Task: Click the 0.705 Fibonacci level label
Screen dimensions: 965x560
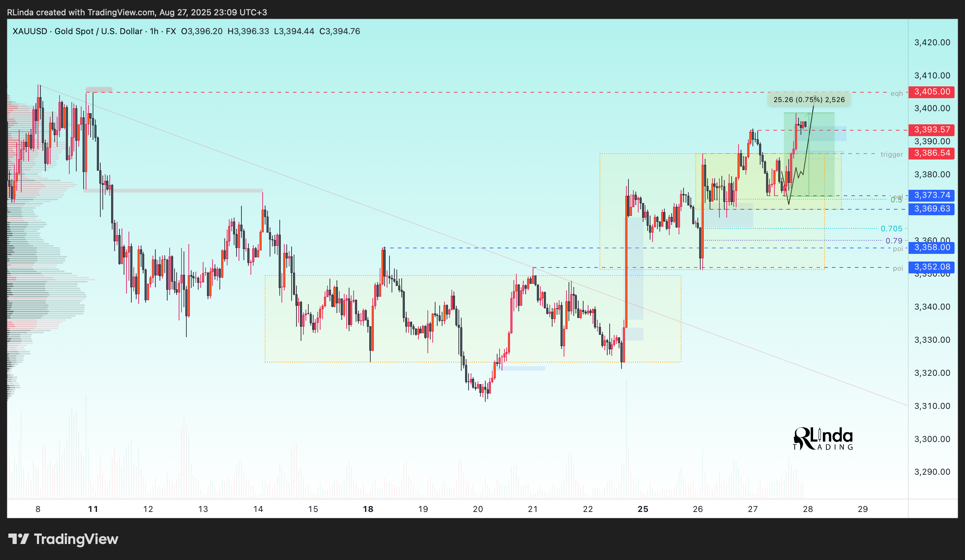Action: [891, 229]
